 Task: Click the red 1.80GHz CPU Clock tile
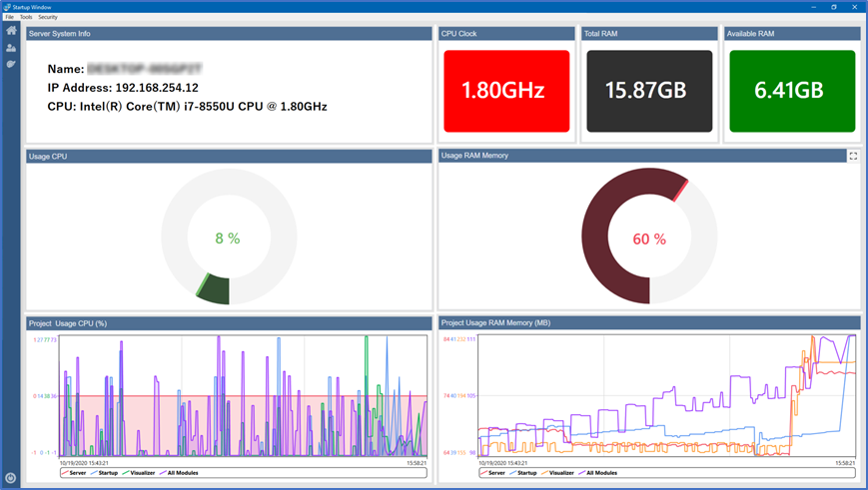505,91
